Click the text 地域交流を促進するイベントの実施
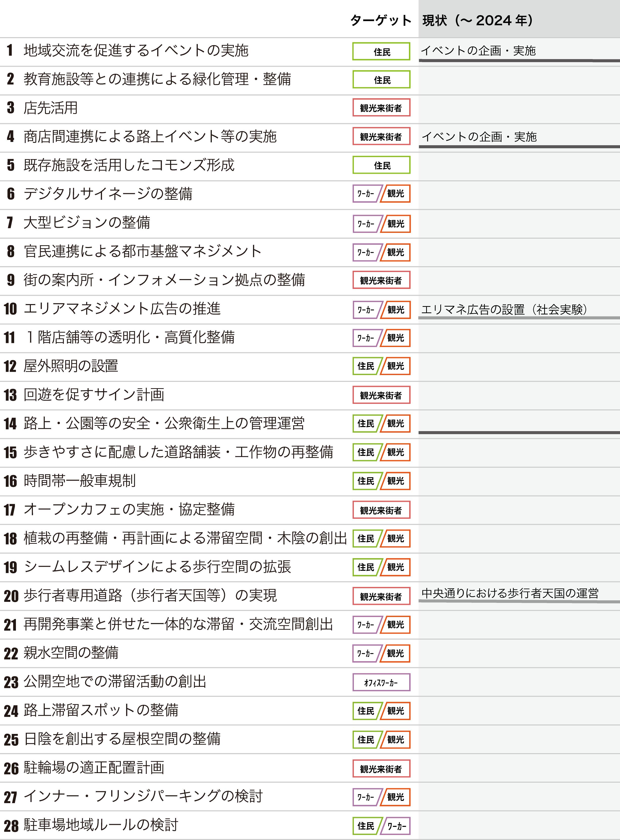Screen dimensions: 620x840 136,50
